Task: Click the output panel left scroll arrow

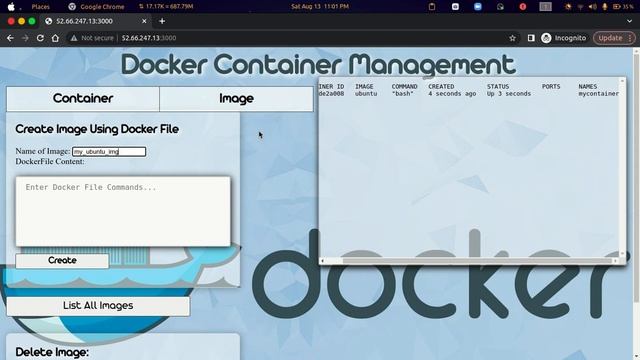Action: click(322, 260)
